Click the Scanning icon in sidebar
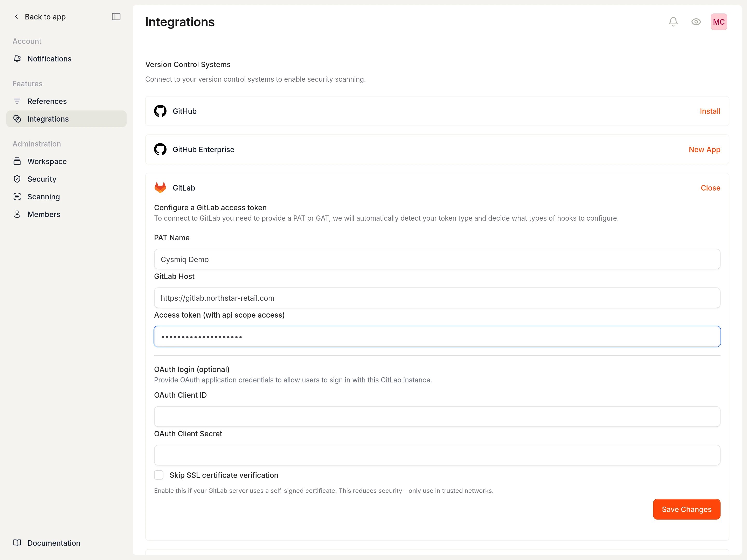Viewport: 747px width, 560px height. click(x=17, y=197)
